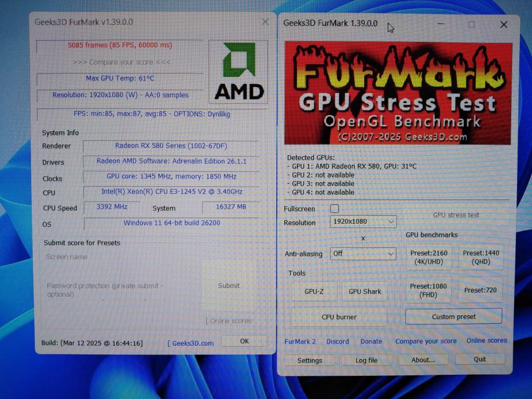This screenshot has width=532, height=399.
Task: Select the Drivers 'Adrenalin Edition 26.1.1' value
Action: [x=171, y=161]
